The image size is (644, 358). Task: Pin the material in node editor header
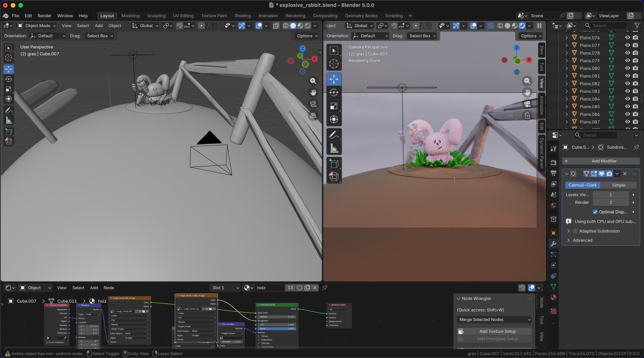point(325,288)
